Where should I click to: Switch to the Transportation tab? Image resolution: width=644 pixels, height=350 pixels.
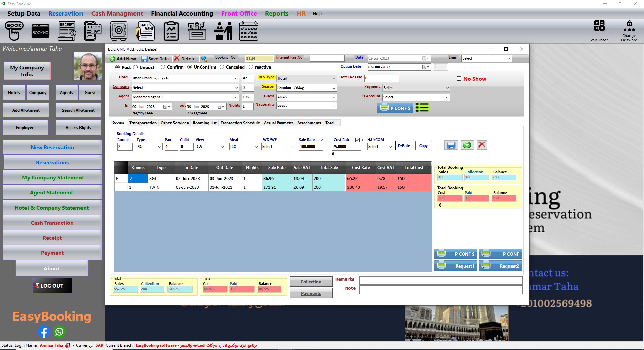(143, 123)
